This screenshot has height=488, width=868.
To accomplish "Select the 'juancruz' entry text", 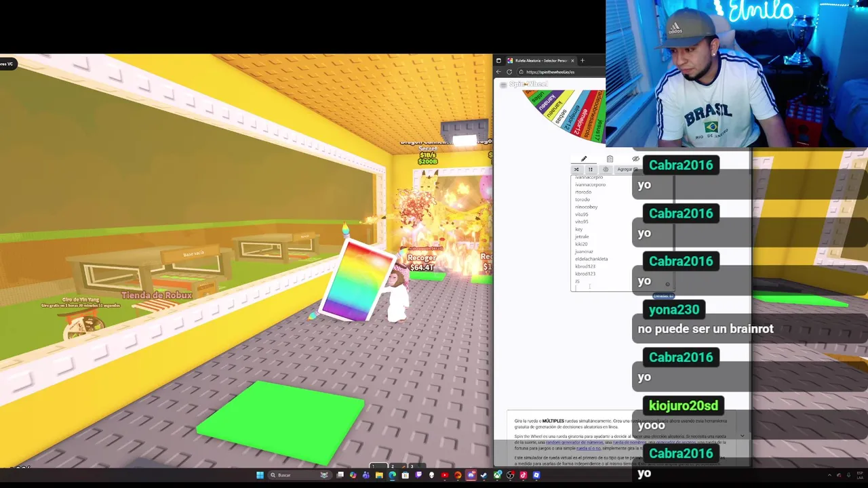I will 584,251.
